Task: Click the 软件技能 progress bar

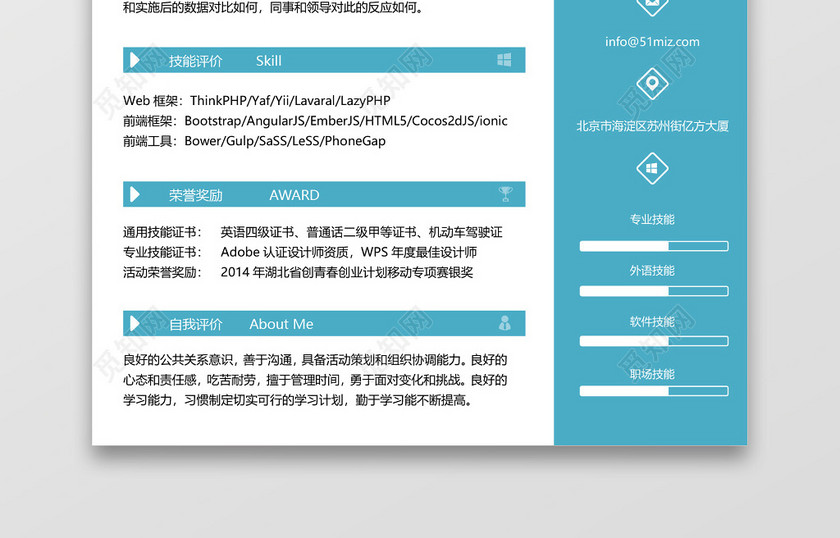Action: [x=654, y=341]
